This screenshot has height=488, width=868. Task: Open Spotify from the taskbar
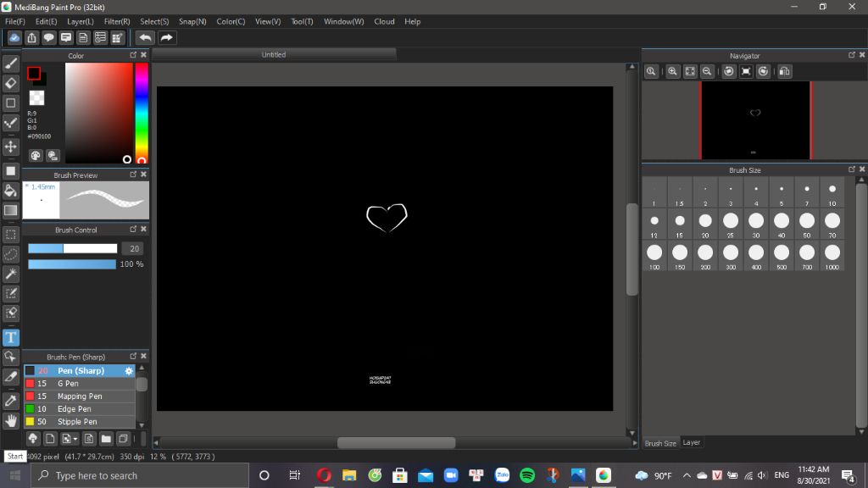point(527,475)
